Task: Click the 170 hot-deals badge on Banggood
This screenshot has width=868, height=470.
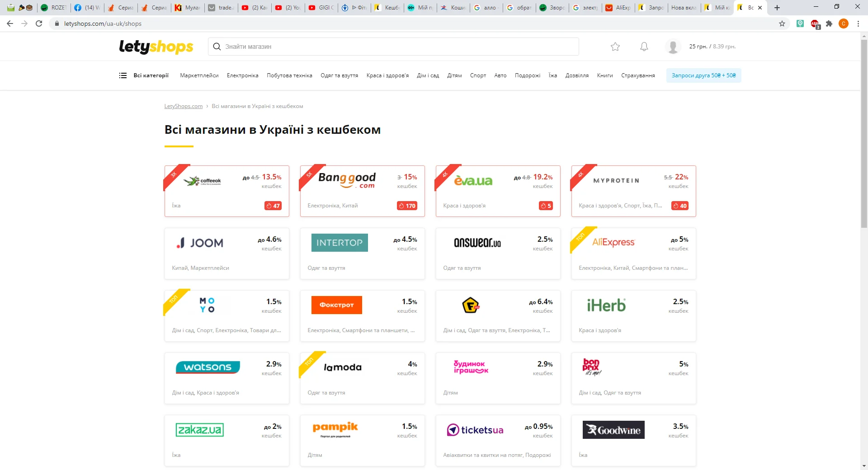Action: [x=407, y=206]
